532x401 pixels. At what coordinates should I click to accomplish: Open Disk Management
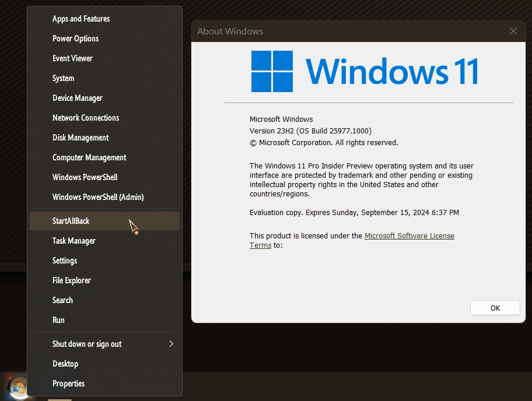point(104,138)
